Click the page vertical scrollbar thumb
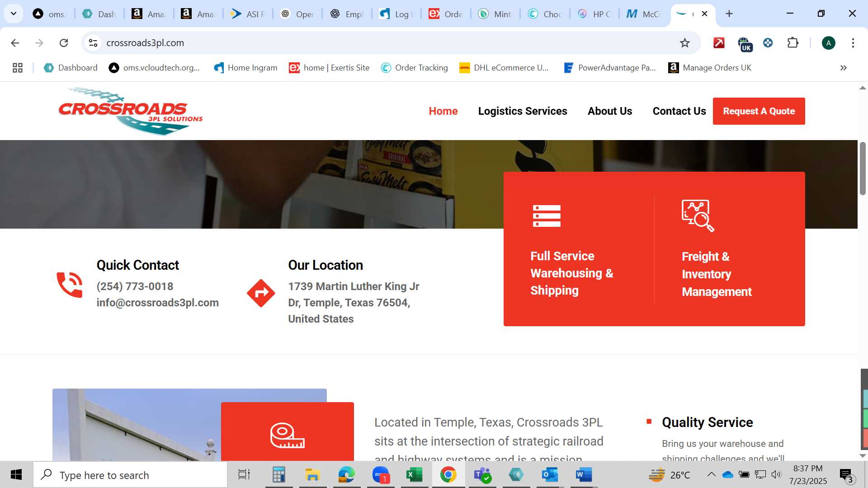The image size is (868, 488). click(863, 168)
